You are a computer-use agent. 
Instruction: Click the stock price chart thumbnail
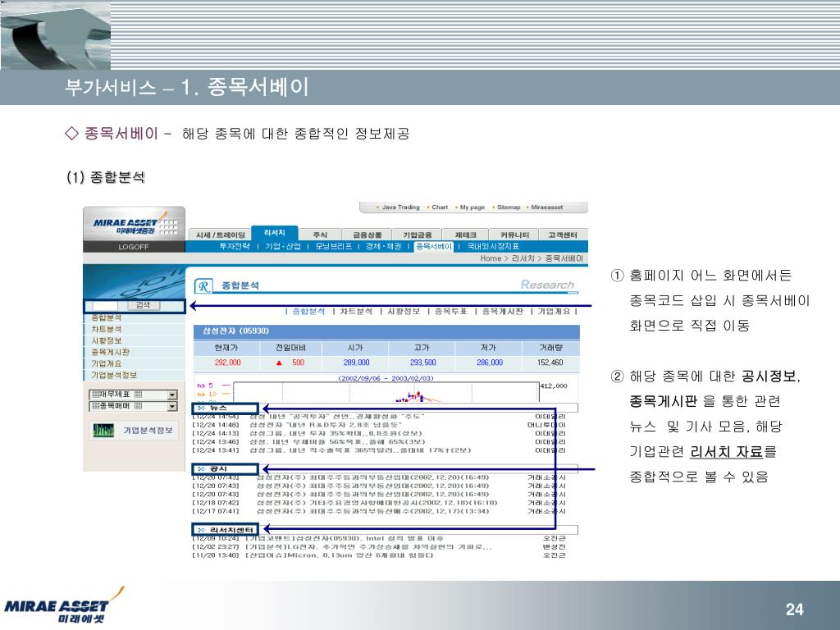click(386, 391)
